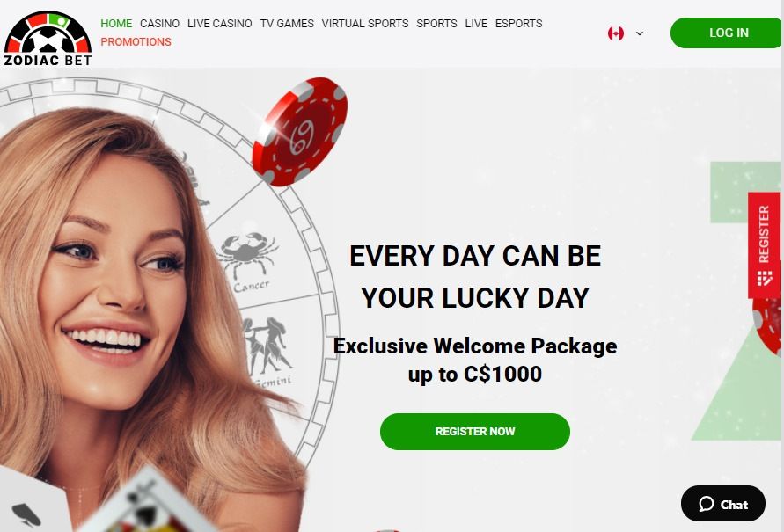
Task: Click the green Log In button
Action: coord(727,33)
